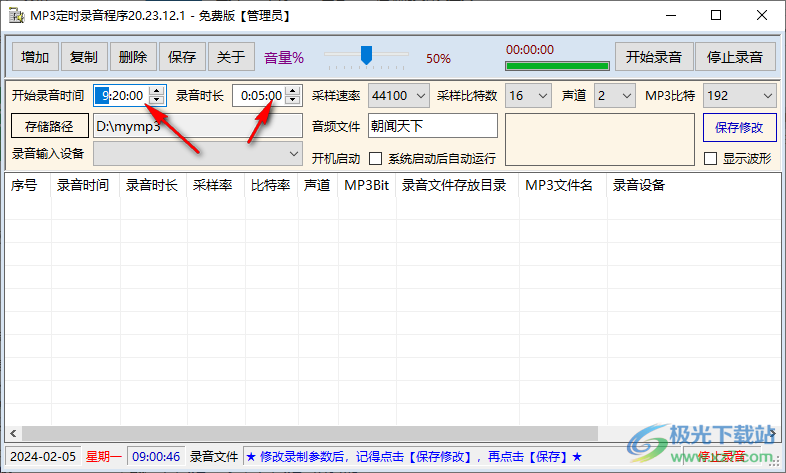Click the 保存修改 button
Viewport: 786px width, 473px height.
pos(739,127)
